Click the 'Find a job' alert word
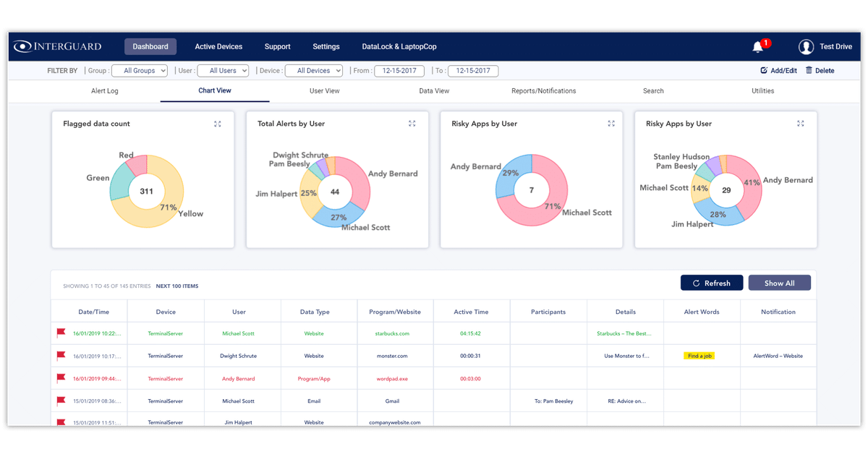 point(699,356)
